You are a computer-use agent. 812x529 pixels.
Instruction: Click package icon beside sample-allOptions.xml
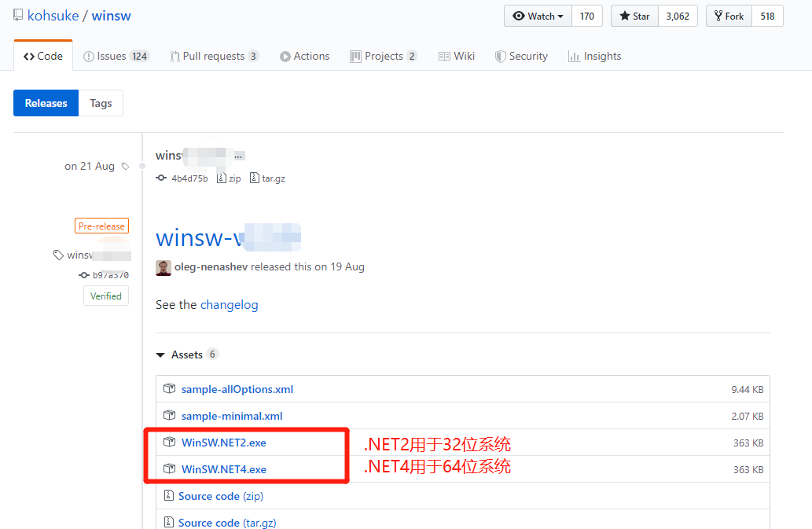[169, 388]
